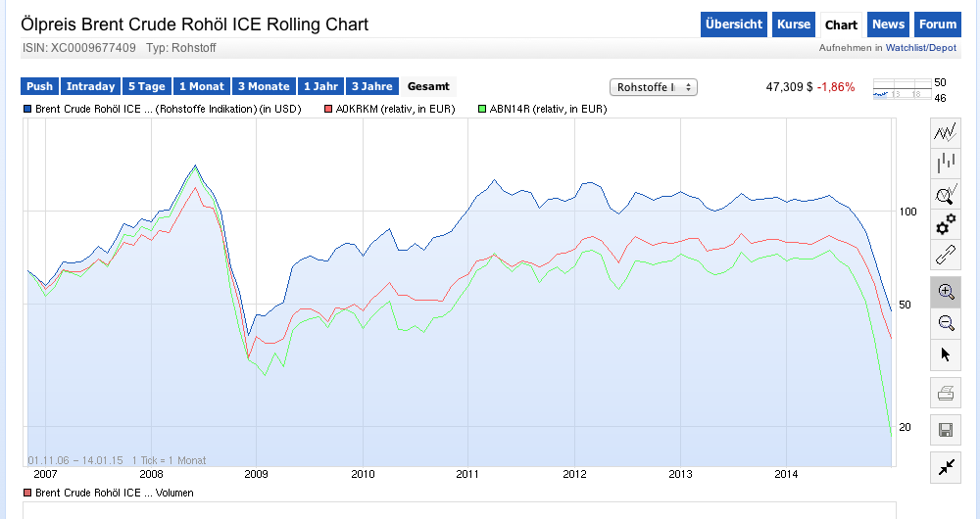Viewport: 980px width, 519px height.
Task: Click the red A0KRKM legend swatch
Action: [x=330, y=110]
